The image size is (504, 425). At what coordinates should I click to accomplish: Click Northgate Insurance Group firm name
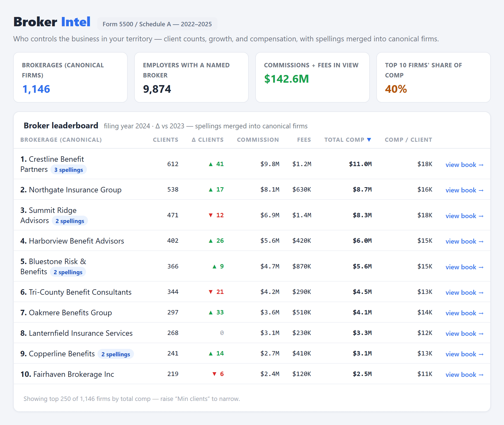coord(75,190)
